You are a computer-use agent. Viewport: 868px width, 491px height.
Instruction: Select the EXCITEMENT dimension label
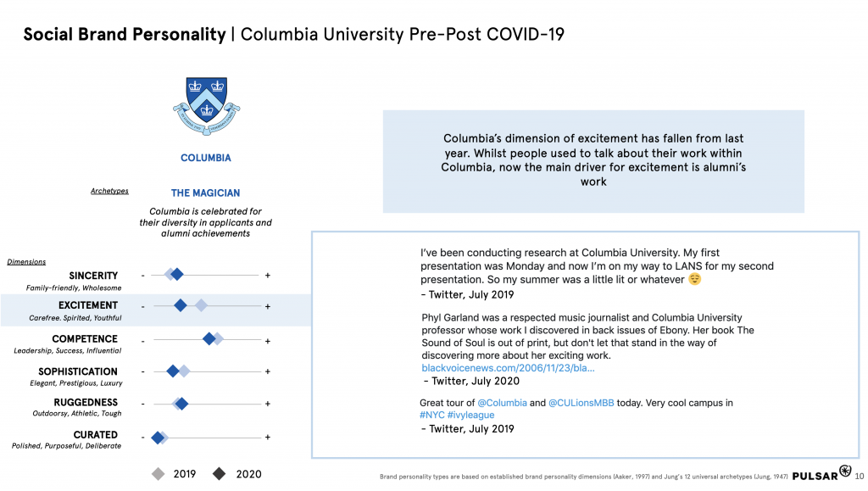pos(88,305)
